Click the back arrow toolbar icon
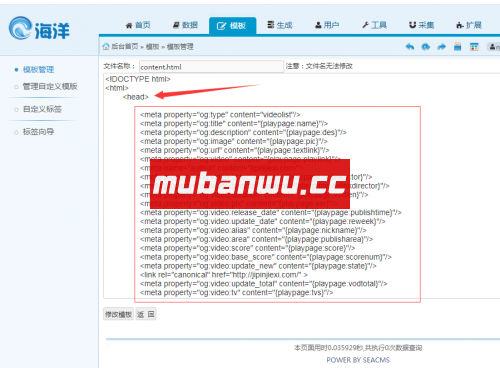Image resolution: width=500 pixels, height=368 pixels. pyautogui.click(x=410, y=47)
